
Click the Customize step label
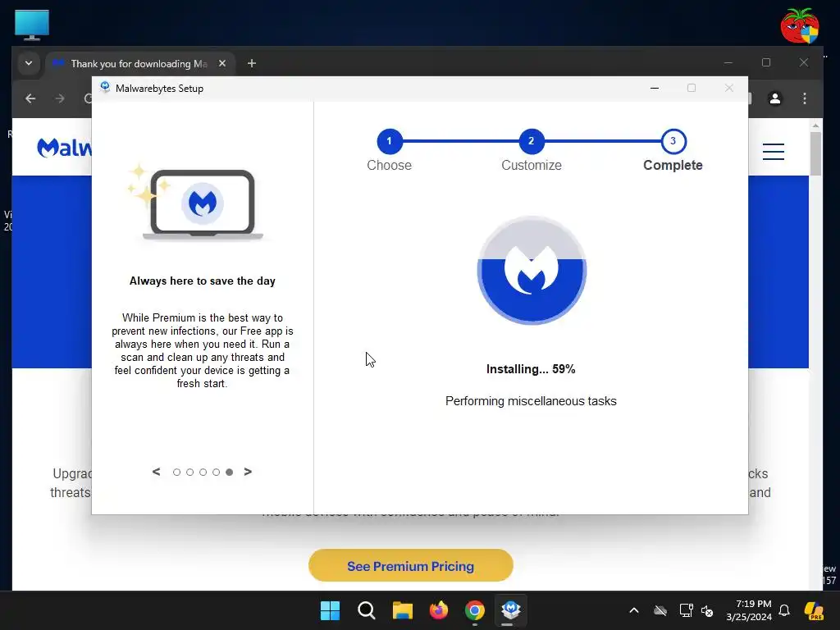click(532, 165)
